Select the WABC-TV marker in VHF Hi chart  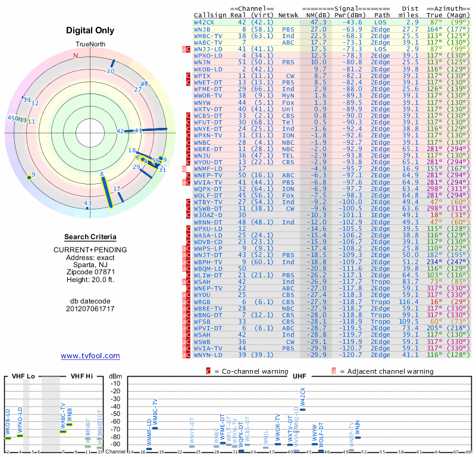[x=63, y=431]
